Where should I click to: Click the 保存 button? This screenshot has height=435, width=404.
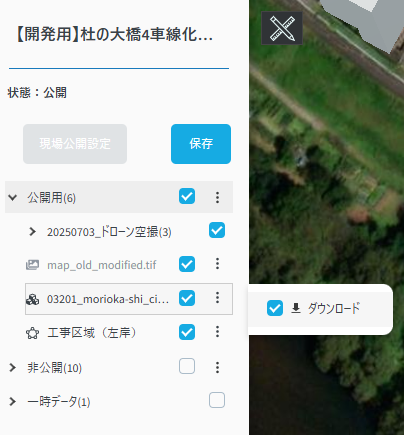click(x=201, y=144)
